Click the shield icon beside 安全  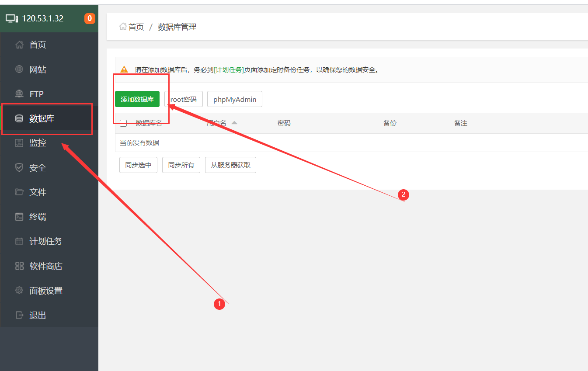coord(19,167)
